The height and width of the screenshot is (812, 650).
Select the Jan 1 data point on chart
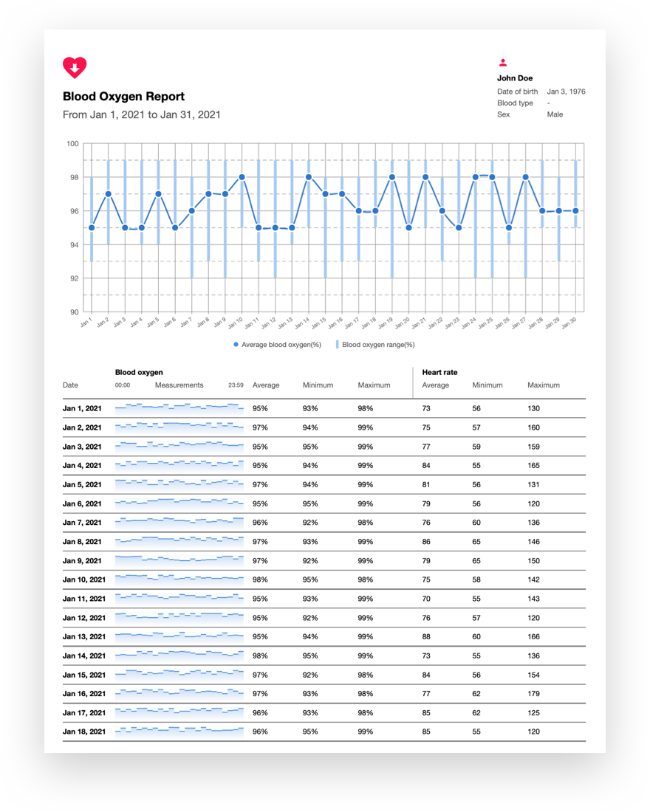click(92, 228)
